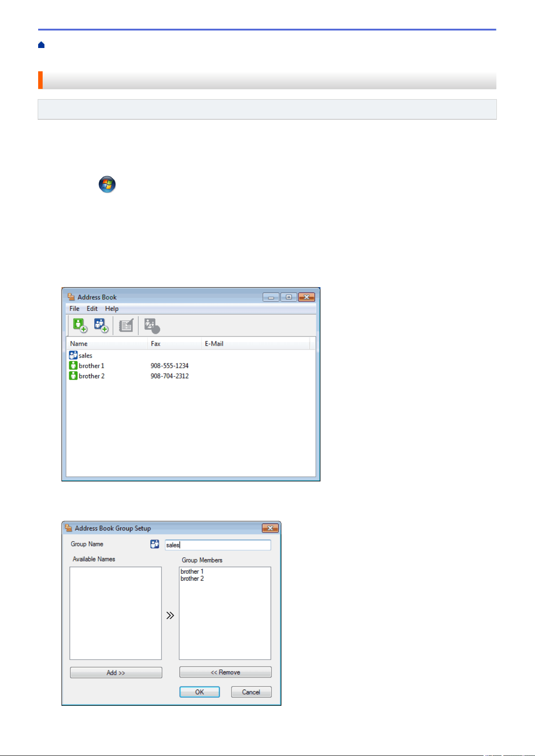Viewport: 535px width, 756px height.
Task: Click the Address Book title bar icon
Action: click(x=71, y=297)
